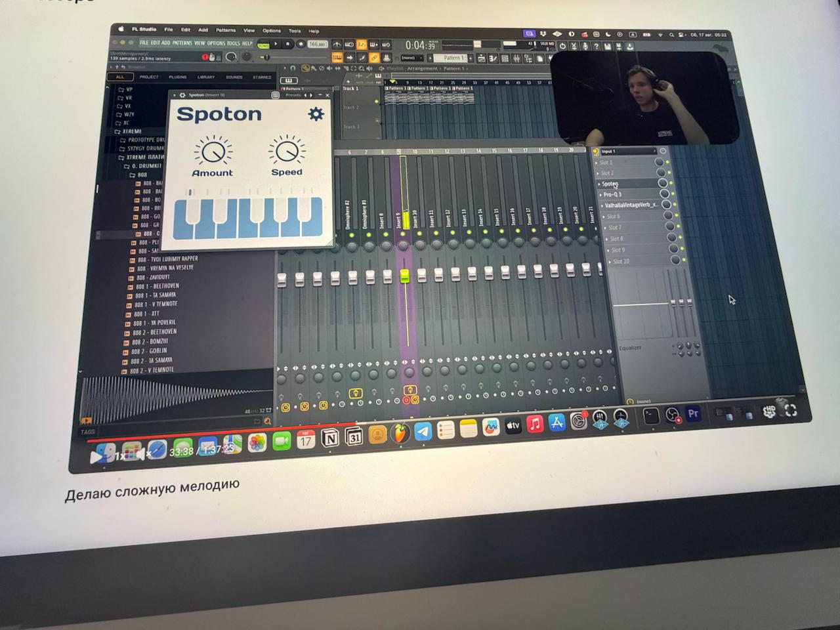
Task: Toggle video player fullscreen icon
Action: click(x=791, y=411)
